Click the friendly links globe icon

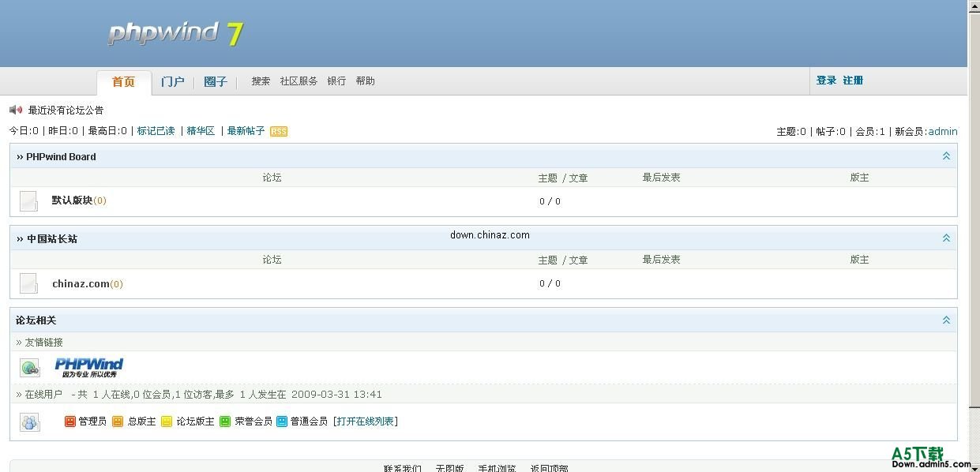29,368
